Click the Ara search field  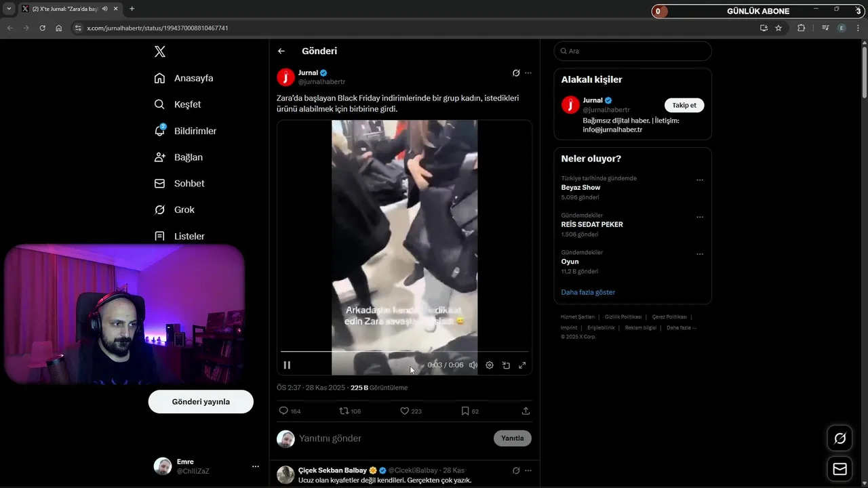(633, 51)
